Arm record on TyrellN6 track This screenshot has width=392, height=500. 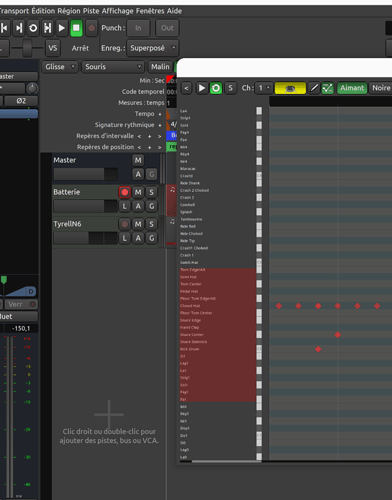tap(125, 224)
